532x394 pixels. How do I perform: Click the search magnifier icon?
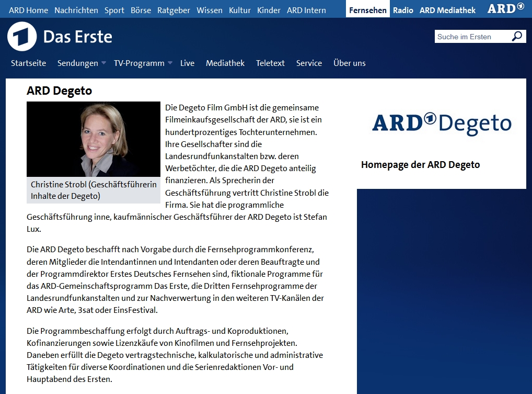pos(517,36)
